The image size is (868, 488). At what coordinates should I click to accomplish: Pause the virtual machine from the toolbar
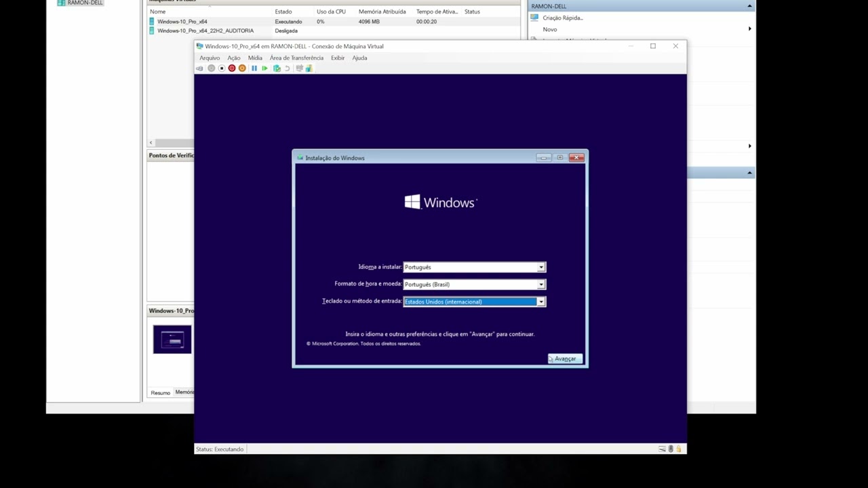click(x=254, y=68)
